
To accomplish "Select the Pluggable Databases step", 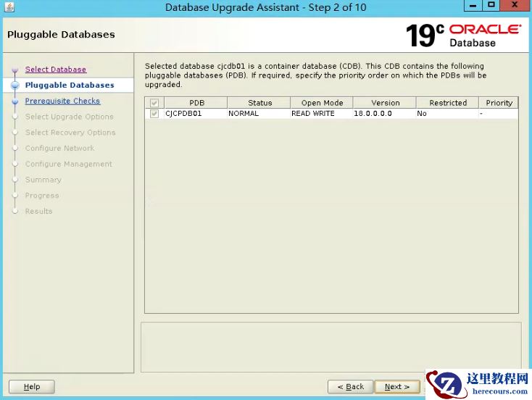I will click(x=70, y=86).
